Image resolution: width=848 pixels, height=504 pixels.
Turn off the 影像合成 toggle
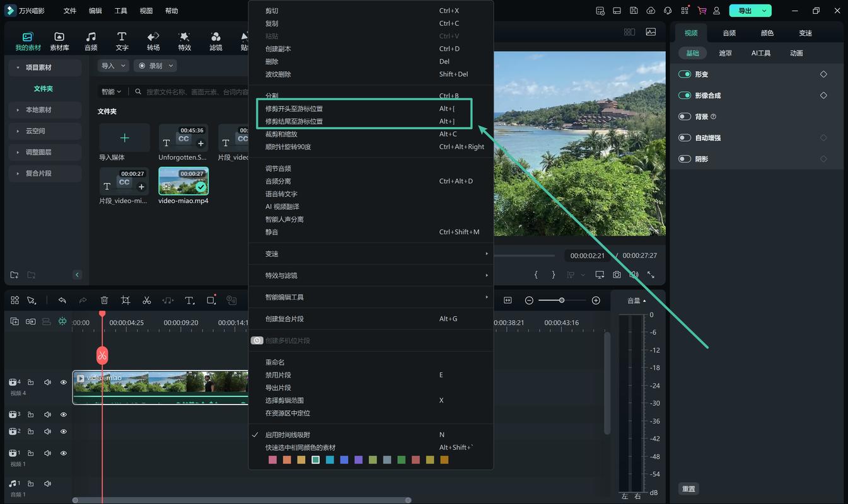683,95
